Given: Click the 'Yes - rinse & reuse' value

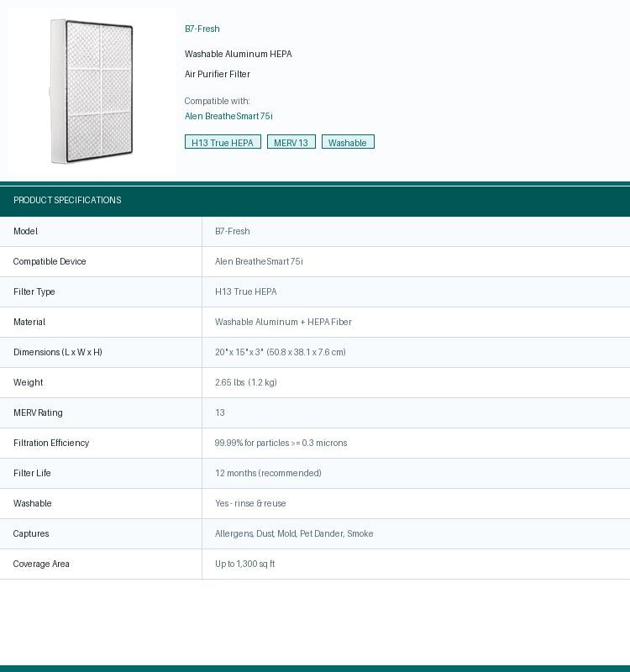Looking at the screenshot, I should pyautogui.click(x=250, y=503).
